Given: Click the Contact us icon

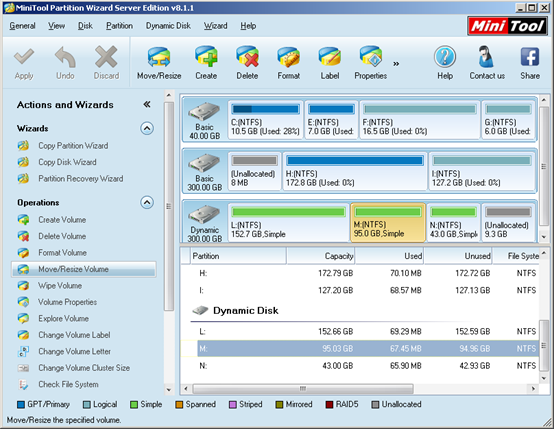Looking at the screenshot, I should pyautogui.click(x=487, y=57).
